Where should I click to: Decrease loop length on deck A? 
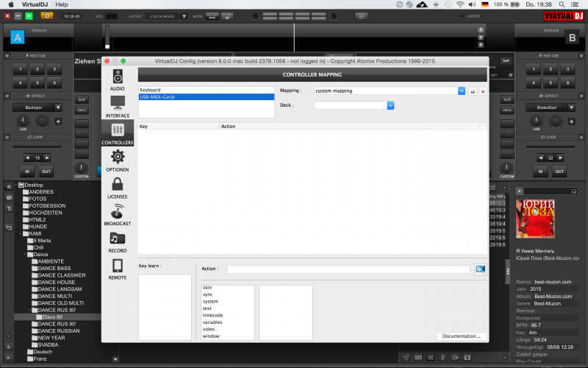[x=27, y=158]
